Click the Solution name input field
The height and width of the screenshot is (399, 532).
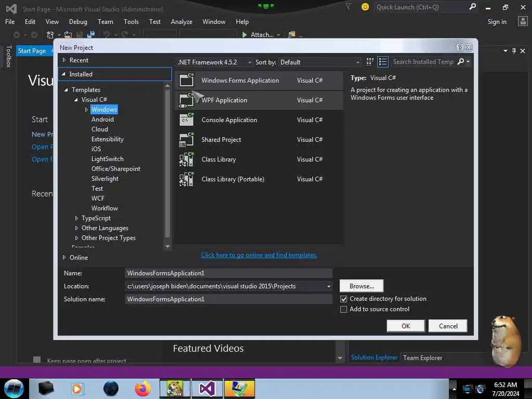tap(229, 299)
